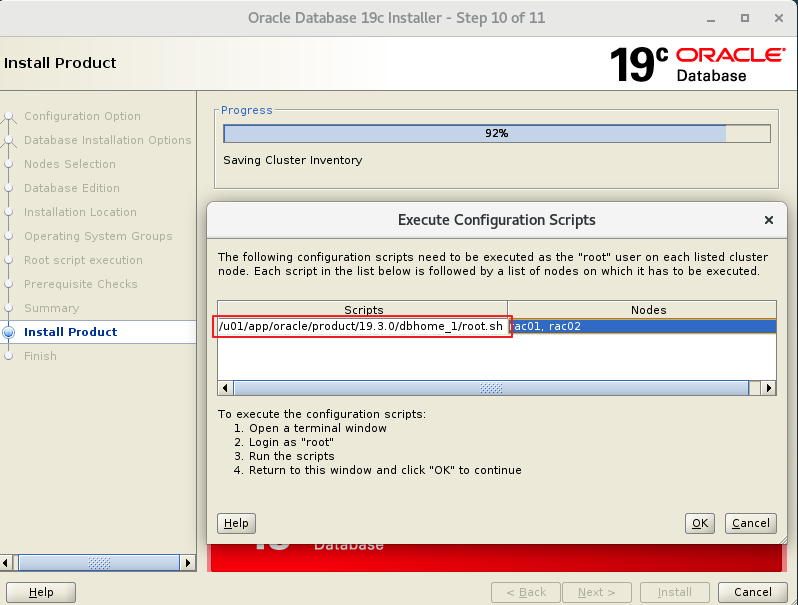
Task: Select the Installation Location step
Action: (80, 212)
